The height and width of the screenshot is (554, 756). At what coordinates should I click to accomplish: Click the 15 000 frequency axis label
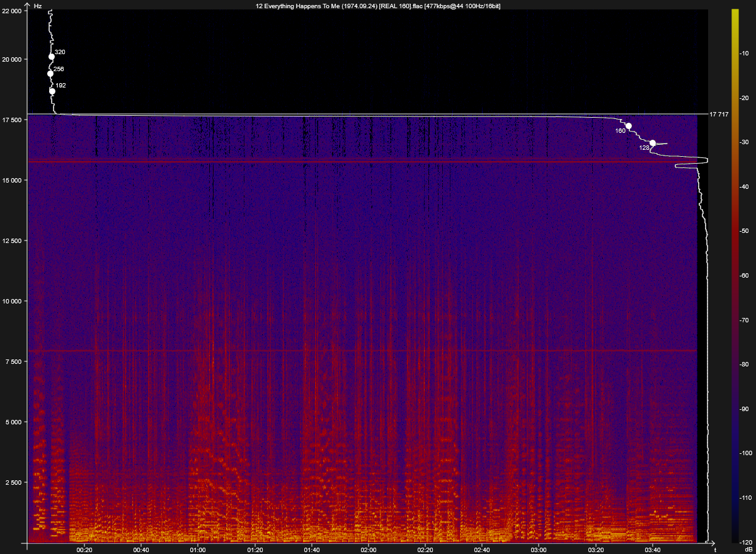(x=13, y=180)
